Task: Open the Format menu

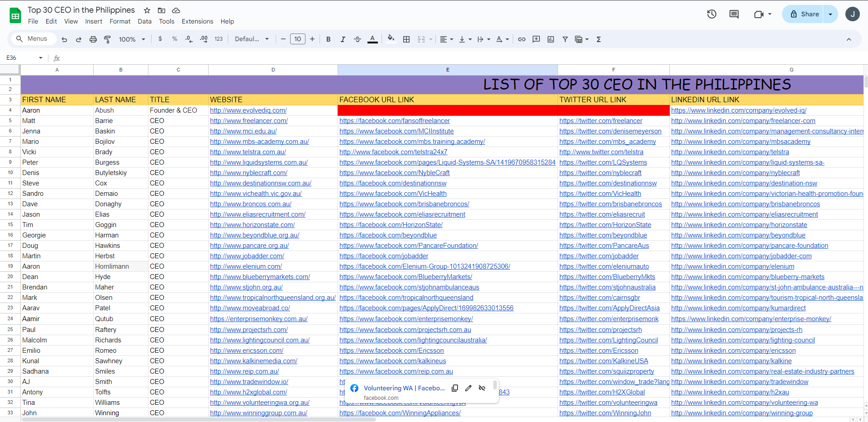Action: (120, 21)
